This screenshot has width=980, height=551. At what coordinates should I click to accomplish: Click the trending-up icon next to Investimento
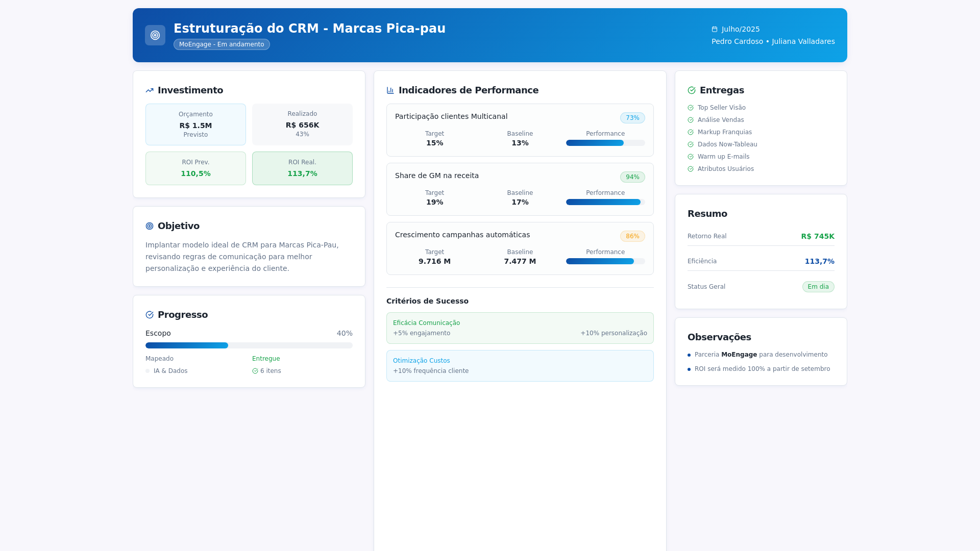pyautogui.click(x=150, y=90)
